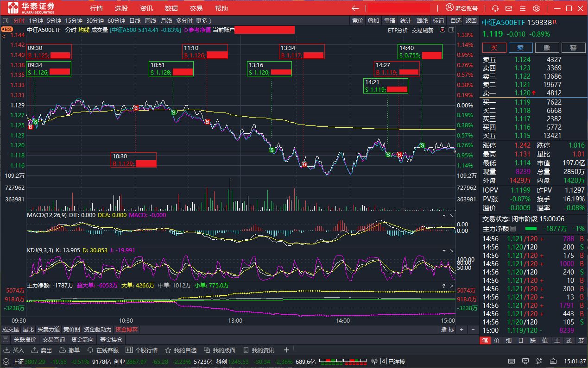Add a new shortcut with the plus icon
588x368 pixels.
286,350
